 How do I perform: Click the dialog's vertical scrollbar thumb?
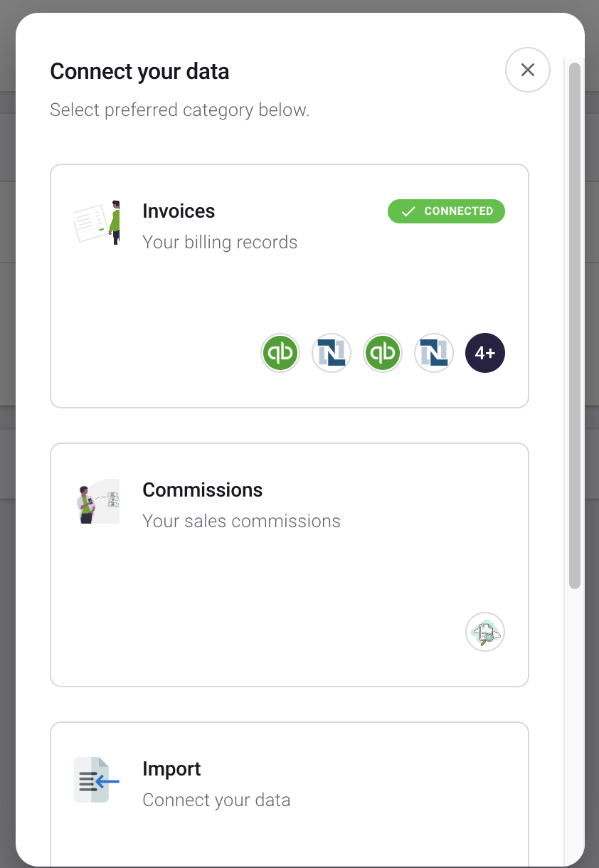[575, 326]
